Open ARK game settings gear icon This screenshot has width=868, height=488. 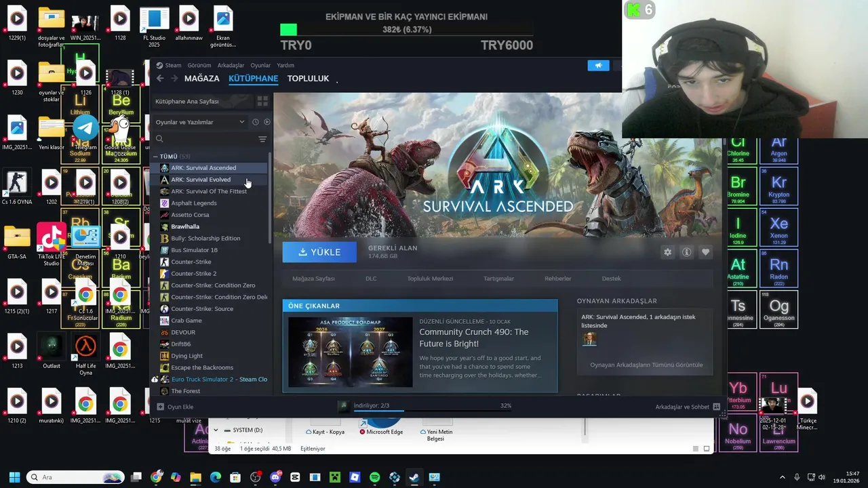coord(667,252)
